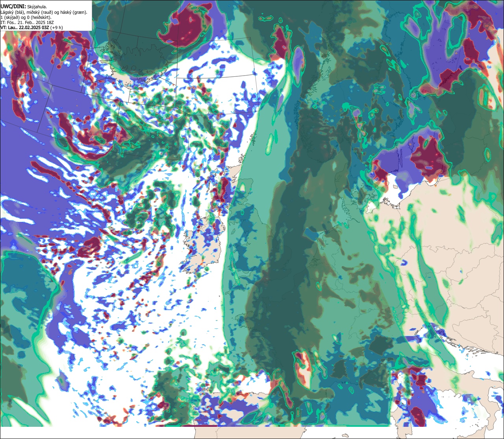
Task: Click the "UWC/DINI: Skýjahula." title text
Action: (x=24, y=7)
